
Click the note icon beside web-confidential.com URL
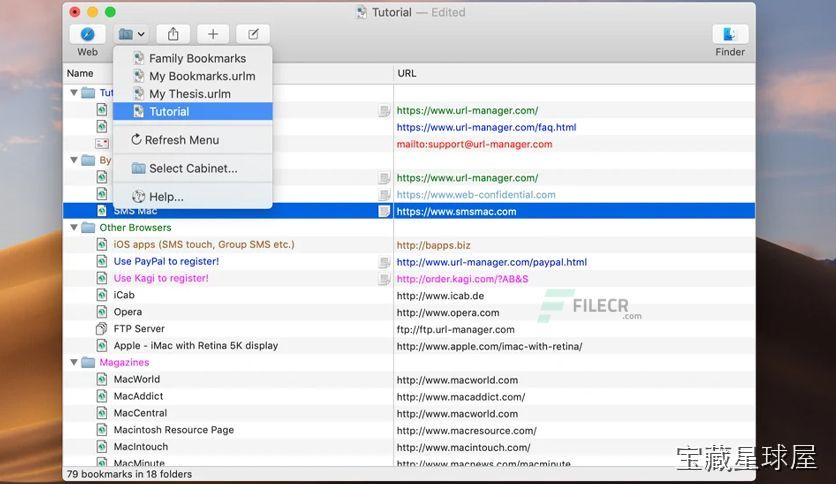[384, 195]
